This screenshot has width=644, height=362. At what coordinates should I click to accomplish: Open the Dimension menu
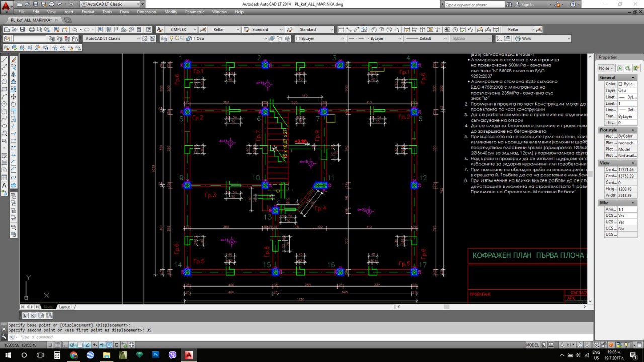click(x=146, y=12)
